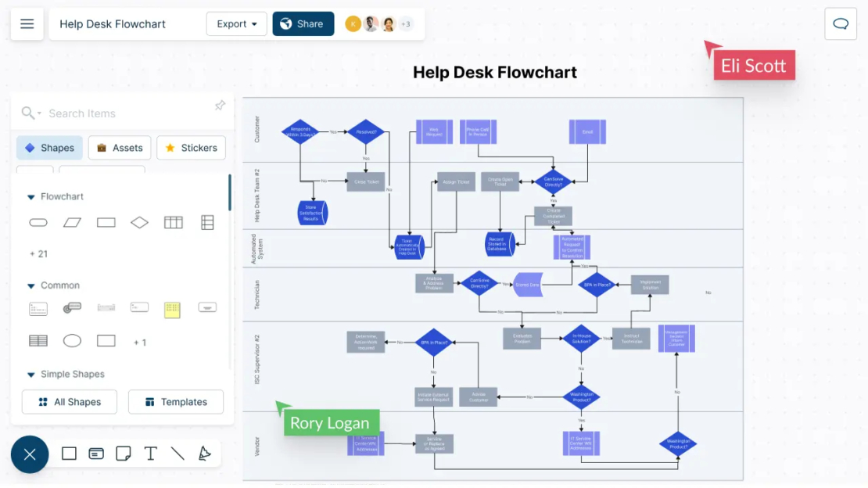Select the diamond decision shape from Flowchart
The width and height of the screenshot is (868, 488).
pos(139,222)
